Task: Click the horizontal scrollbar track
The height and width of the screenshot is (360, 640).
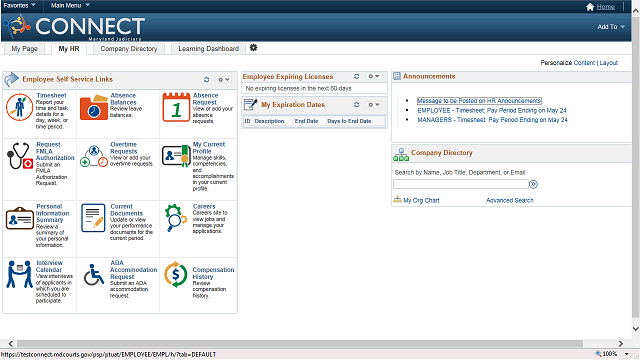Action: click(300, 344)
